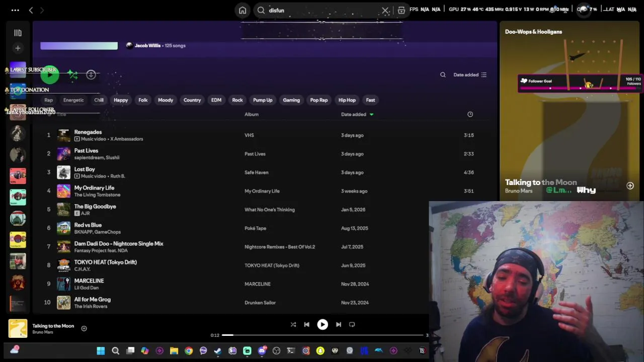Select the My Ordinary Life track row
This screenshot has height=362, width=644.
[x=262, y=191]
